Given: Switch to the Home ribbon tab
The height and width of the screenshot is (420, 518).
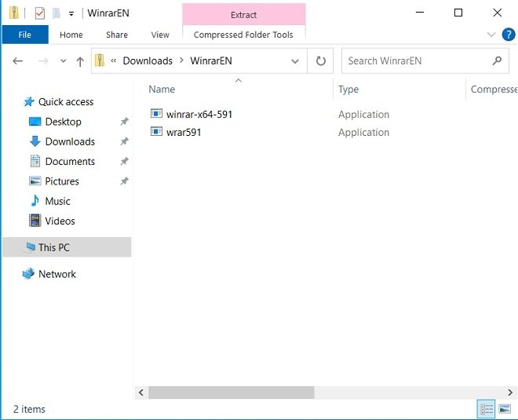Looking at the screenshot, I should click(x=71, y=35).
